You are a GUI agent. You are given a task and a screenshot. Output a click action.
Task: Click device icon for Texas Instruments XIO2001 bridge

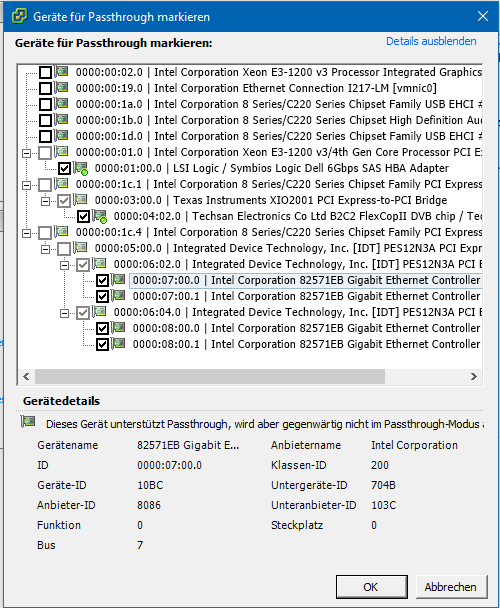[80, 199]
